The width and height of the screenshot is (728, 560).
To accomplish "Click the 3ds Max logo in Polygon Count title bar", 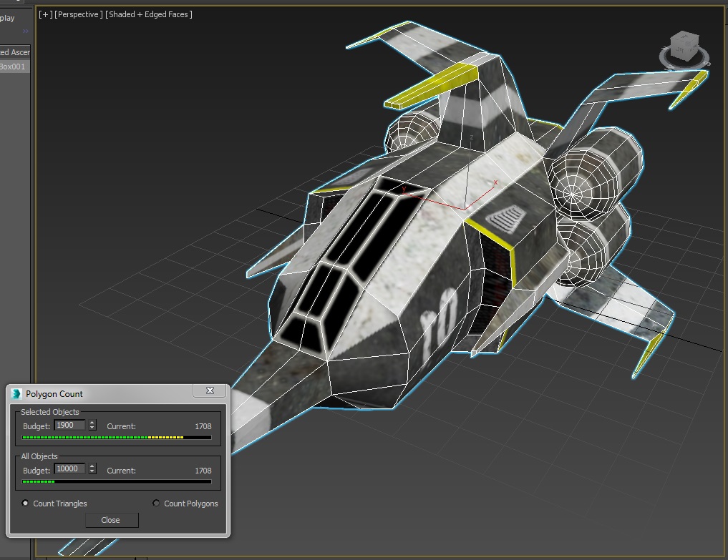I will pyautogui.click(x=16, y=393).
